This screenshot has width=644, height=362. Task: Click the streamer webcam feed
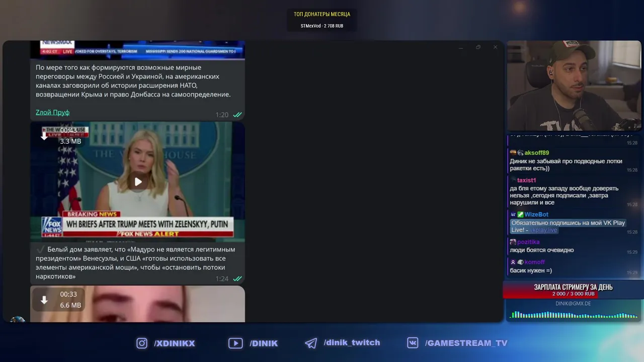574,86
